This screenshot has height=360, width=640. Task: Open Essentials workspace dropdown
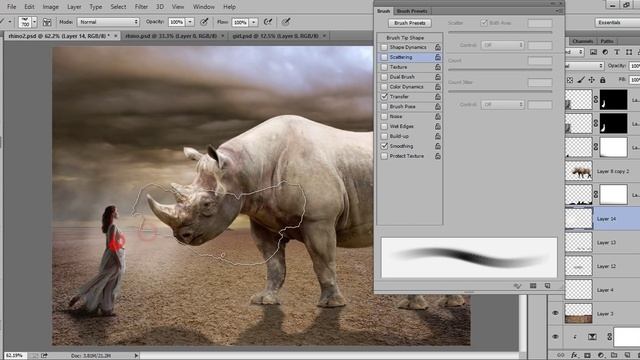point(617,22)
